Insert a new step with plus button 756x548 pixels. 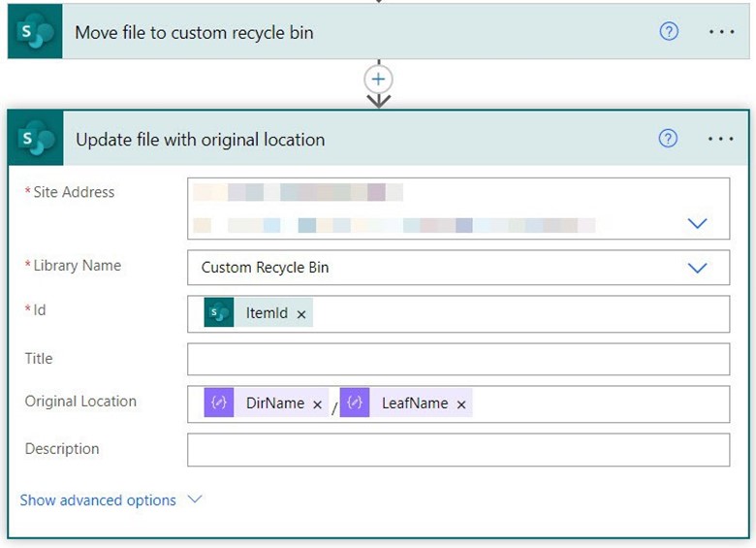point(378,79)
